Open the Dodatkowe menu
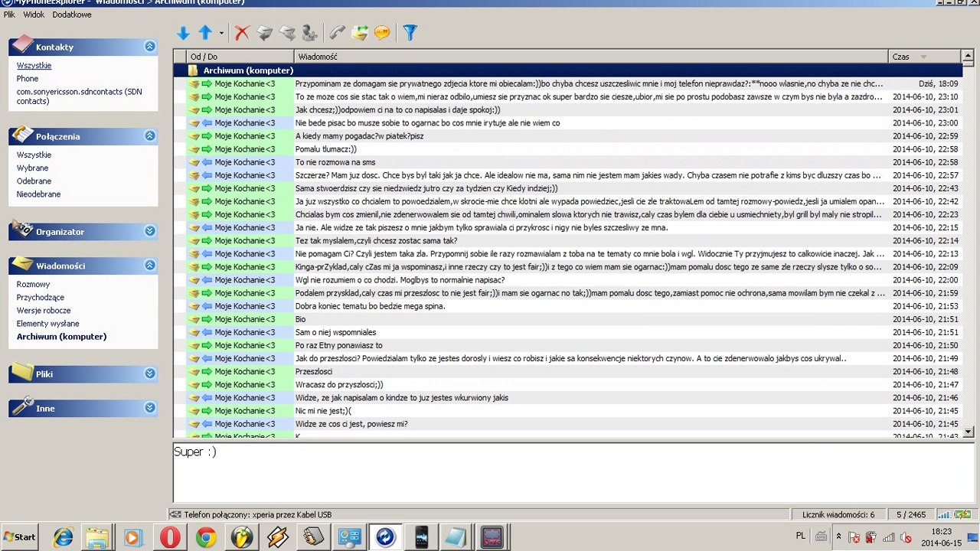 (72, 15)
